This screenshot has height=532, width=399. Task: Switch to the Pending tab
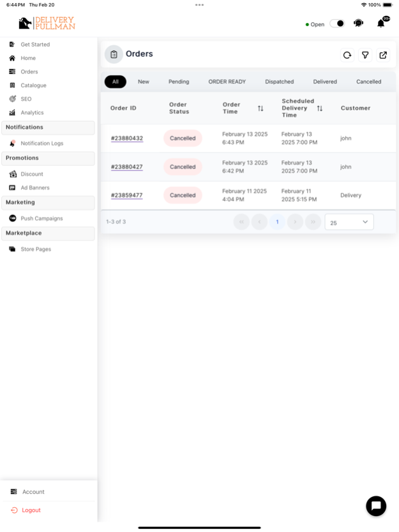[x=179, y=82]
